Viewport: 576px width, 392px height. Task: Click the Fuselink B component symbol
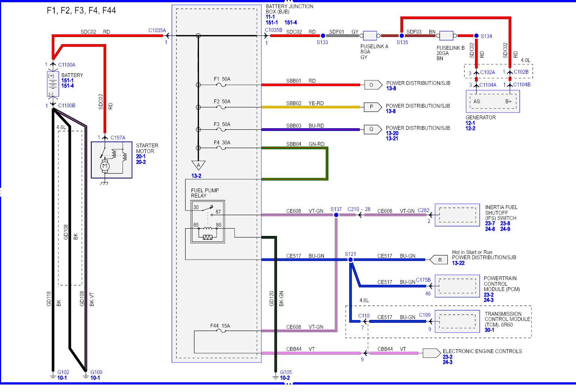(446, 36)
